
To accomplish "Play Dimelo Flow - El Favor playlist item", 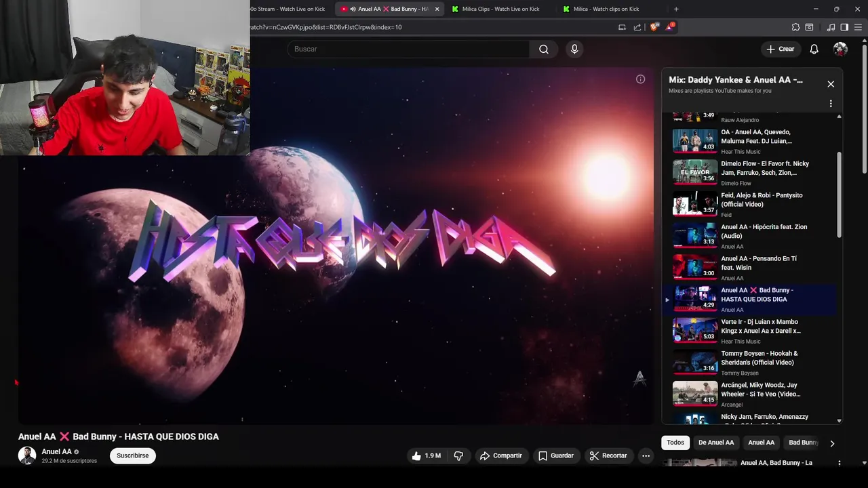I will [x=749, y=172].
